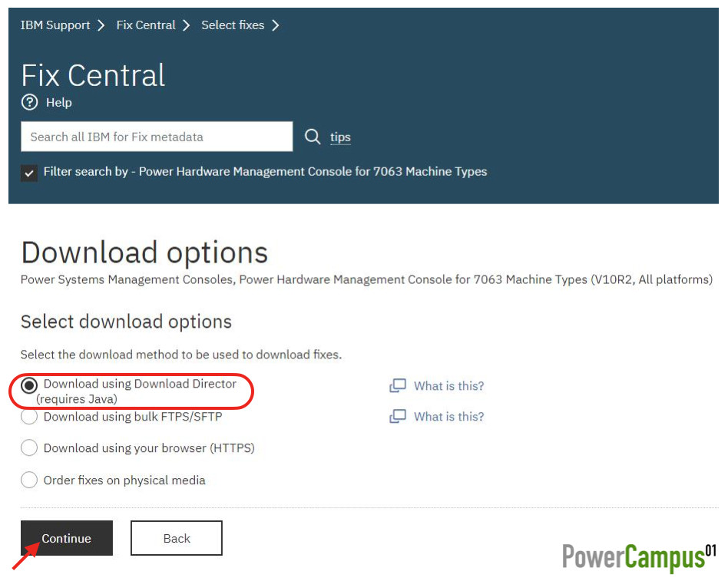Click What is this for Download Director
The width and height of the screenshot is (728, 581).
coord(449,386)
